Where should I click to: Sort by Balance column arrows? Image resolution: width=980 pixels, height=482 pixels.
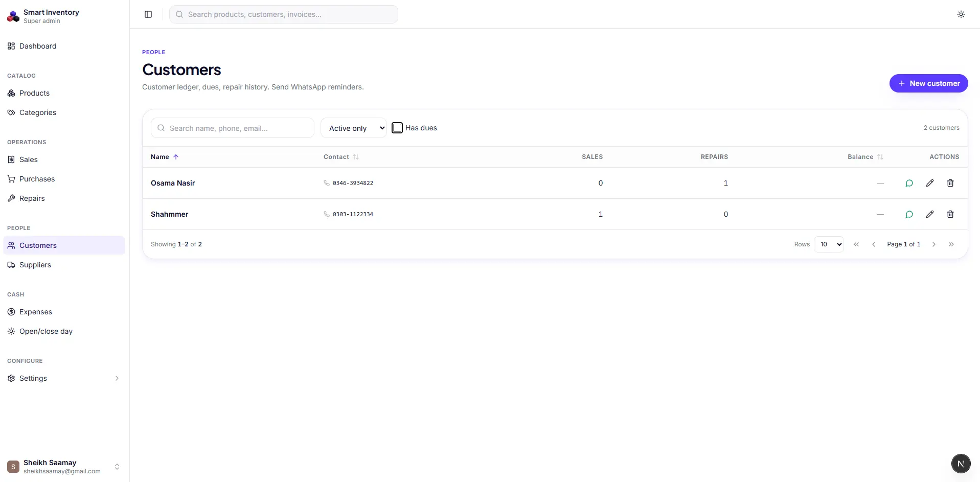click(x=880, y=157)
